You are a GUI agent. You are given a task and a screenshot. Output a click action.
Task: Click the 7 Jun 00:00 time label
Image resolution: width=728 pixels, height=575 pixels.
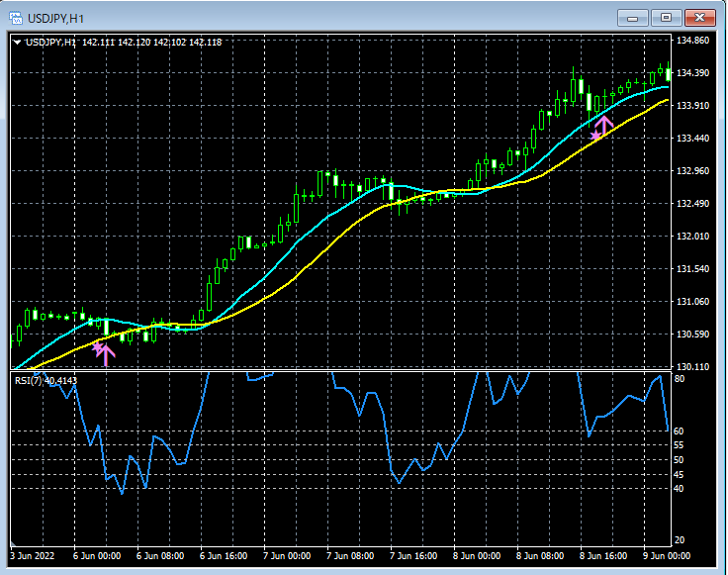(287, 556)
